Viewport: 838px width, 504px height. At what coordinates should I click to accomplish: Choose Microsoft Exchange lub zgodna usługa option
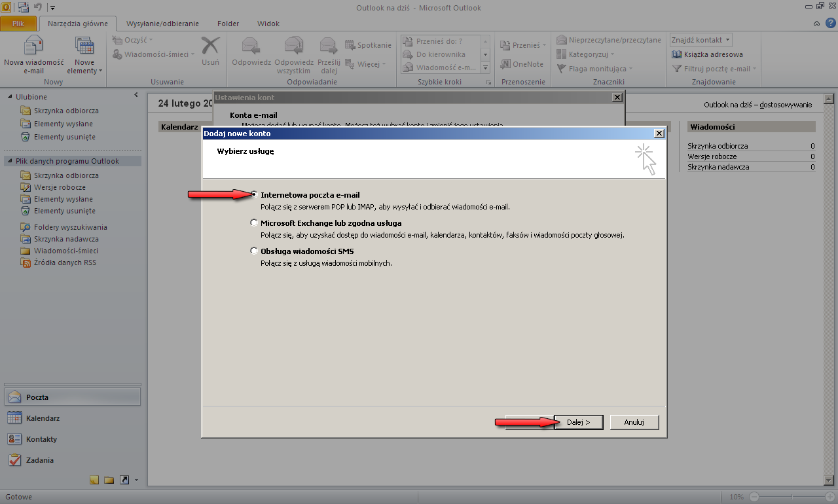254,223
